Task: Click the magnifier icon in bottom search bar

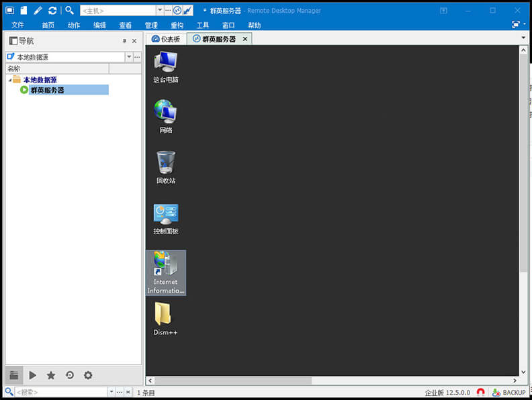Action: tap(9, 392)
